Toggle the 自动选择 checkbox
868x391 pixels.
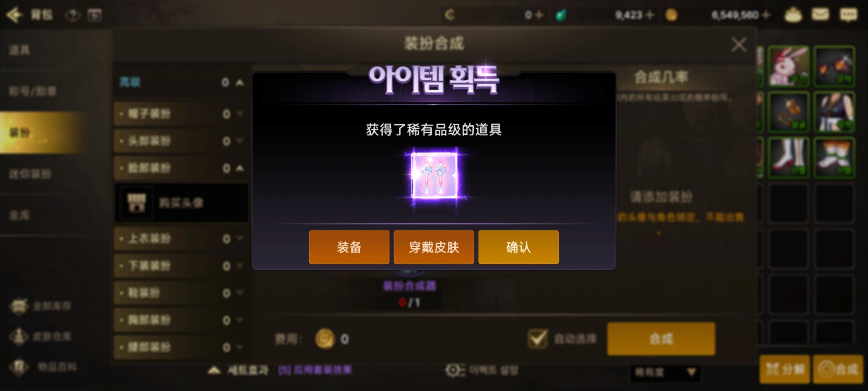tap(537, 339)
